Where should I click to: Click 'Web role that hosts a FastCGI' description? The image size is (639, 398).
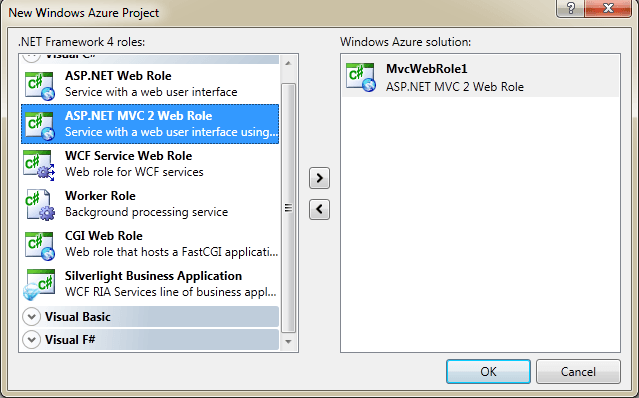[172, 252]
